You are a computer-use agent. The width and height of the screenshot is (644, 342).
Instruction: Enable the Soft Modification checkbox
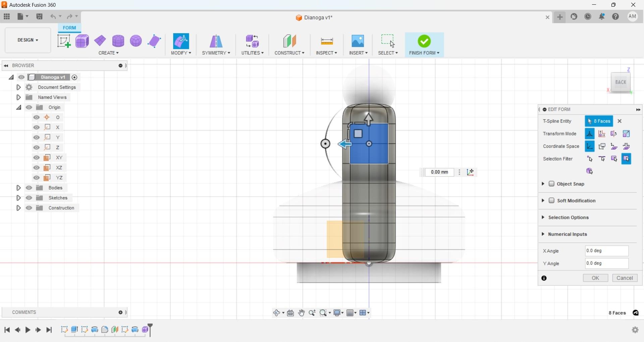pos(552,201)
